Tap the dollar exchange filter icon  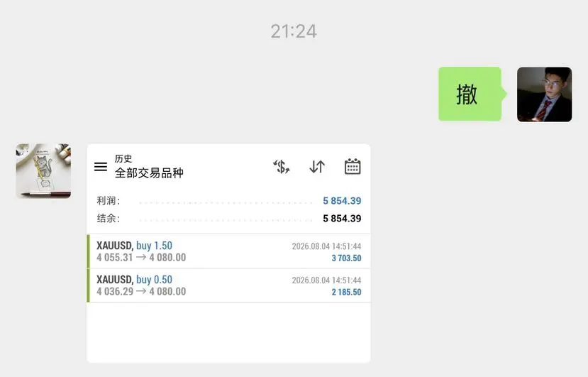tap(282, 166)
